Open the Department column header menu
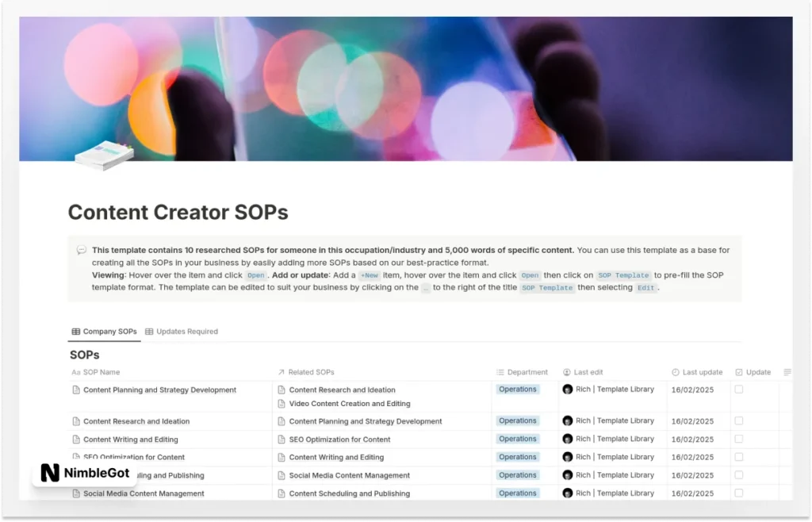 522,372
